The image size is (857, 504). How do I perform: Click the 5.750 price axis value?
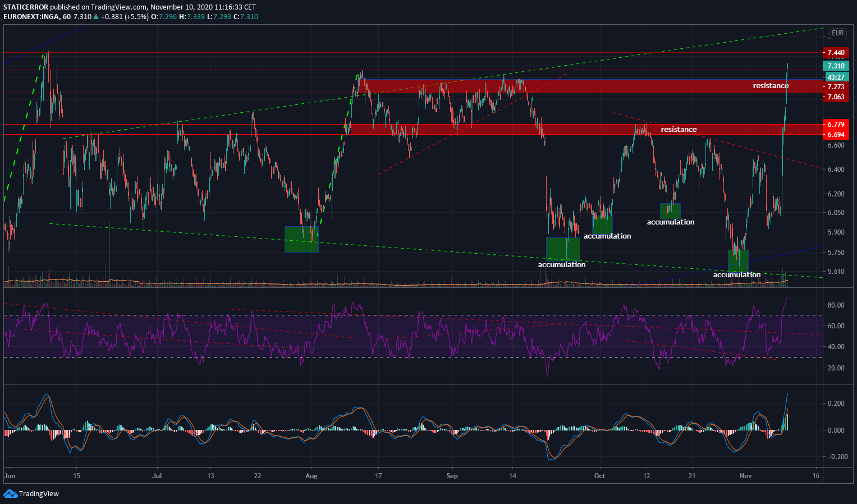pos(836,253)
